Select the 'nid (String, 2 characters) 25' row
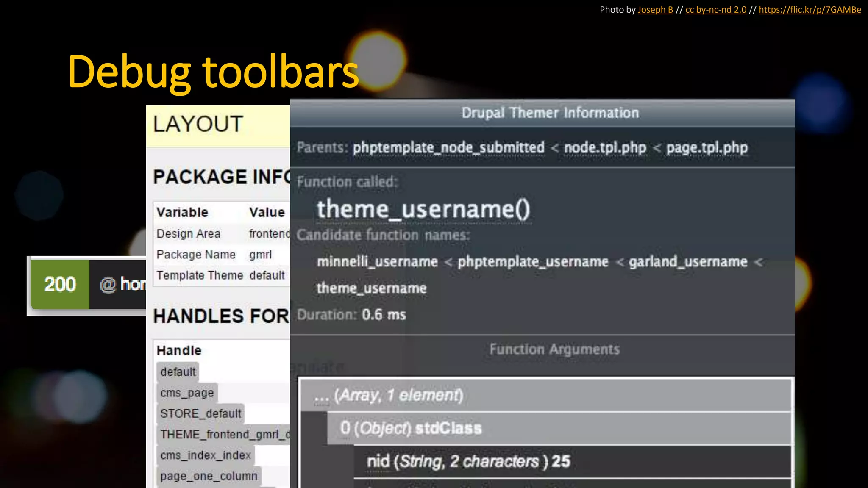This screenshot has width=868, height=488. click(x=572, y=461)
